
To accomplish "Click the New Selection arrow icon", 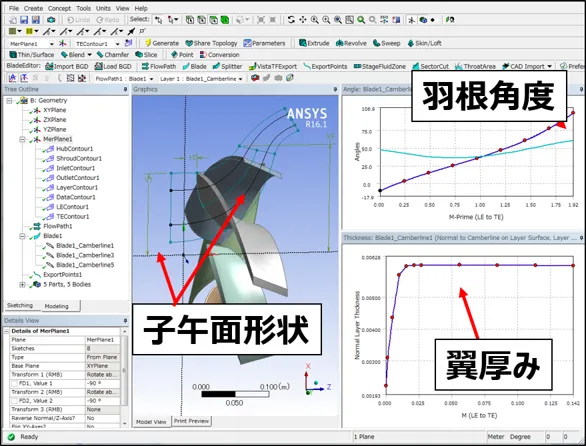I will (x=159, y=20).
